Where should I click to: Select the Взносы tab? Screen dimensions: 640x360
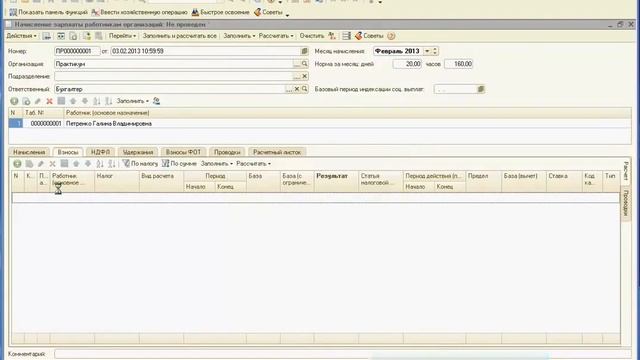(x=68, y=152)
